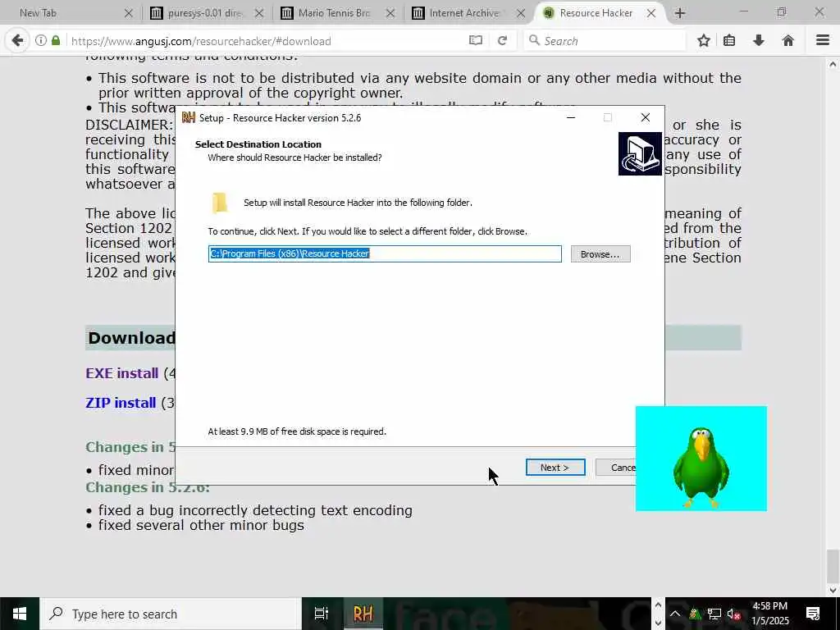Reload the current page

click(502, 41)
